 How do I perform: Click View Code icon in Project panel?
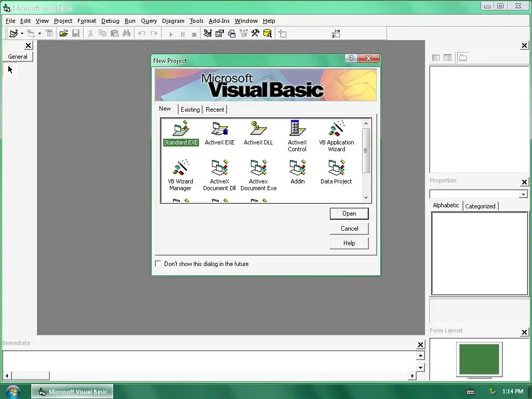436,58
